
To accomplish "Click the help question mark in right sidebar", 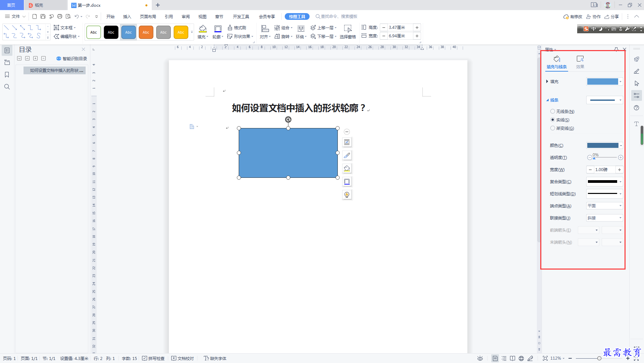I will [636, 108].
